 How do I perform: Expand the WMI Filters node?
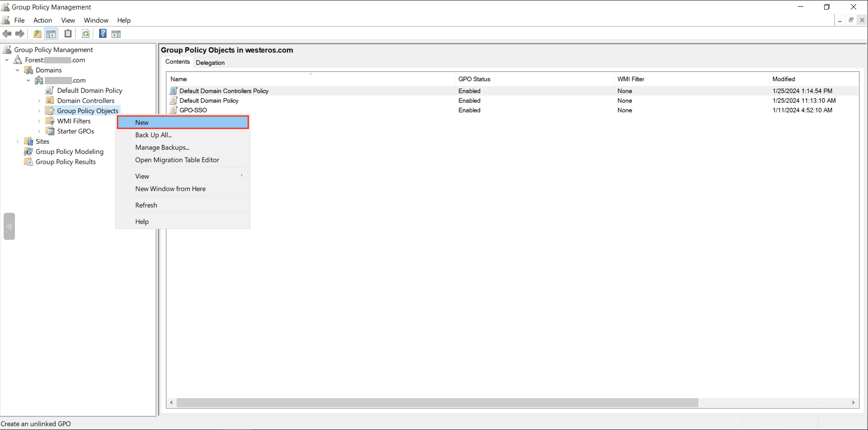point(39,121)
